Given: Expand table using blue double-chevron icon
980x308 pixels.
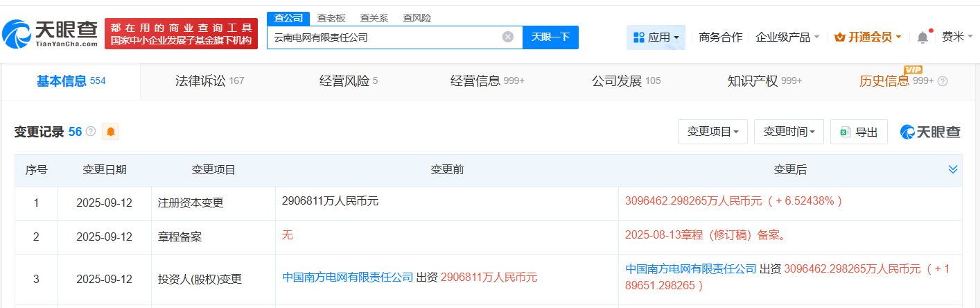Looking at the screenshot, I should (953, 169).
